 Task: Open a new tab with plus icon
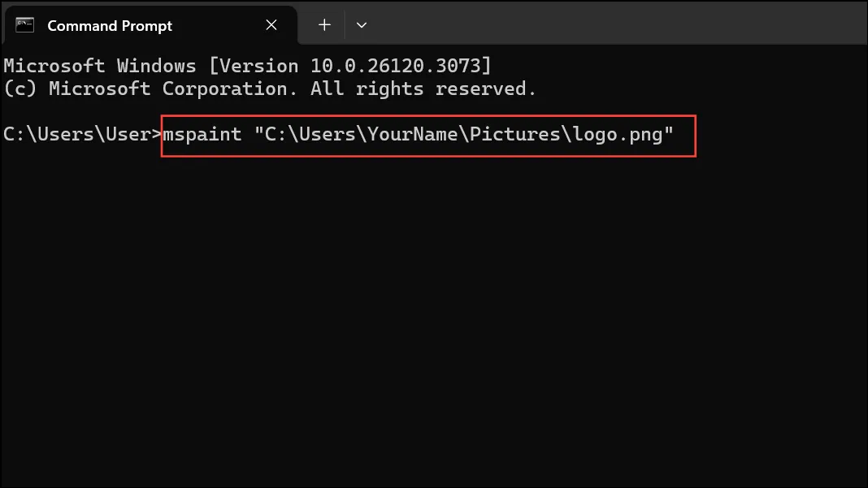(x=324, y=25)
